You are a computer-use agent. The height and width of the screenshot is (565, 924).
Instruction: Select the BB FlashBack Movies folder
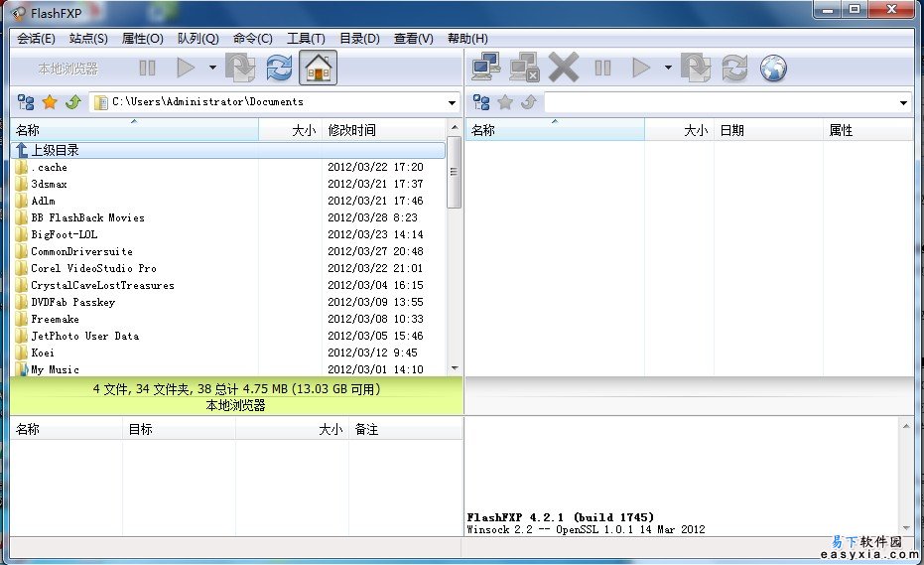point(228,217)
